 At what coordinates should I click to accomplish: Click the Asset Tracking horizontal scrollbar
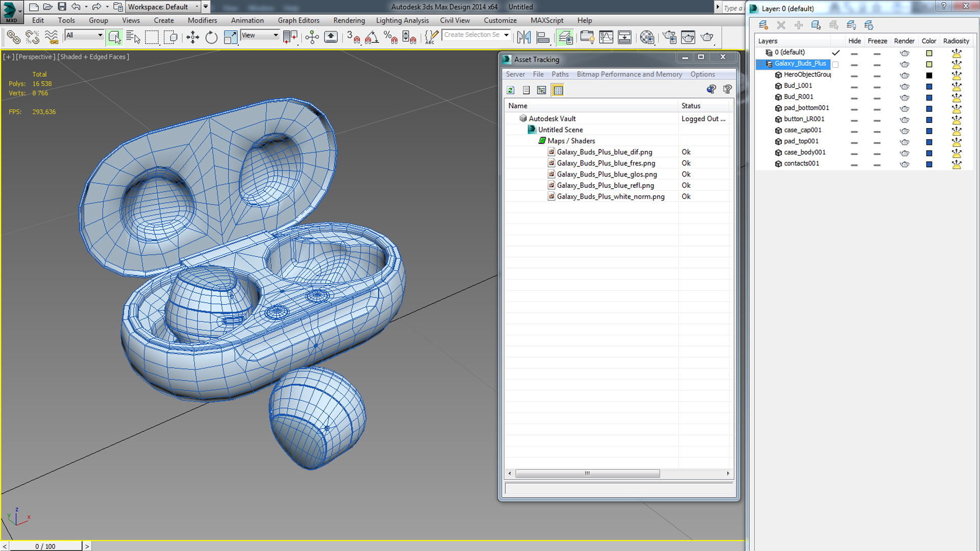(x=587, y=473)
